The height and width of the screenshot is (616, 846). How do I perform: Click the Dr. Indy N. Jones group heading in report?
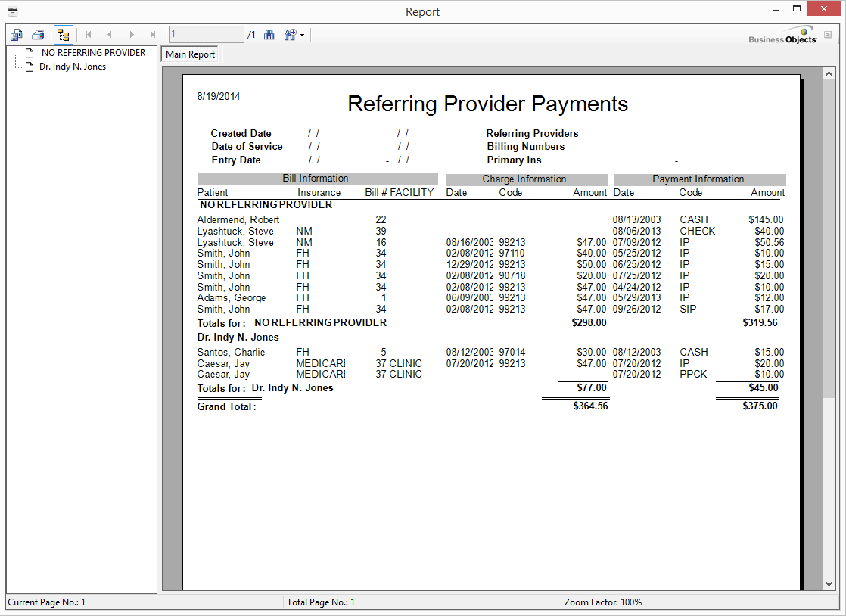238,337
